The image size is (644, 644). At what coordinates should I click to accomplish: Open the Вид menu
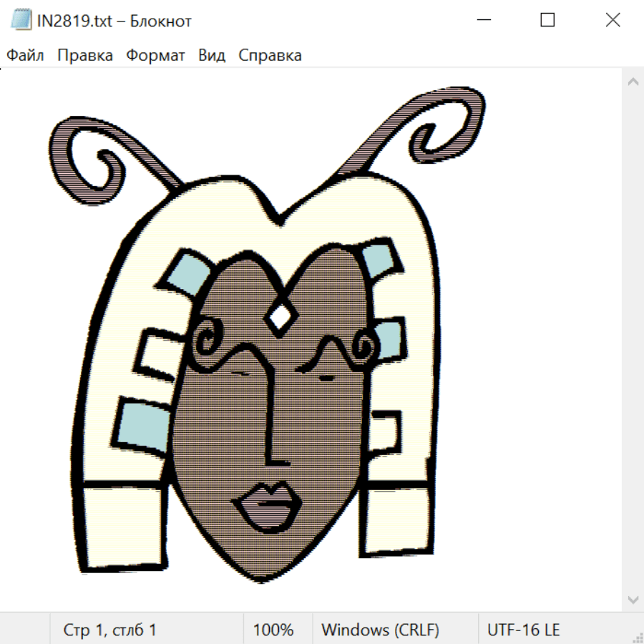[212, 56]
